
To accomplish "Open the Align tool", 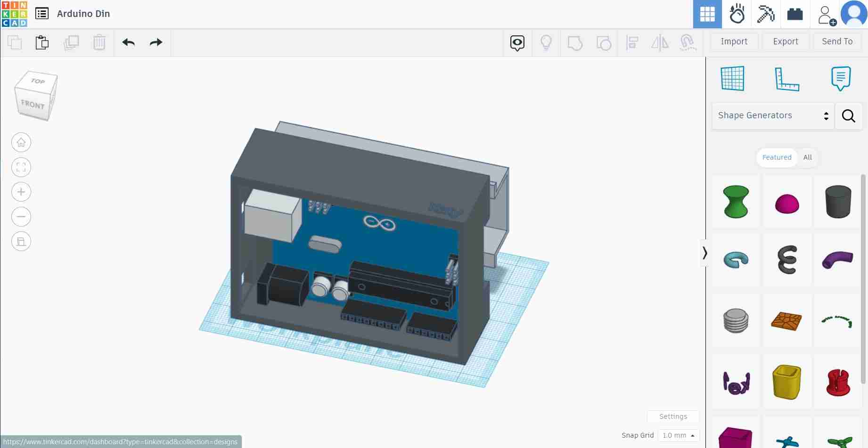I will click(632, 42).
